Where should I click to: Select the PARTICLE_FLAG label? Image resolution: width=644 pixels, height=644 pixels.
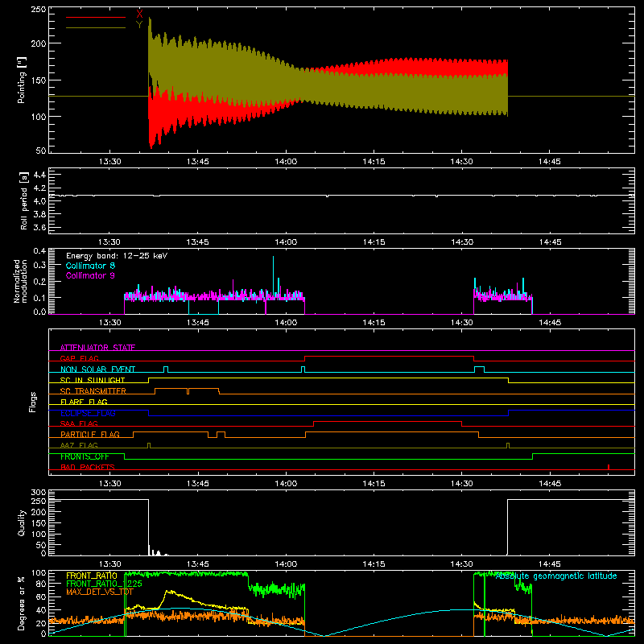(90, 435)
